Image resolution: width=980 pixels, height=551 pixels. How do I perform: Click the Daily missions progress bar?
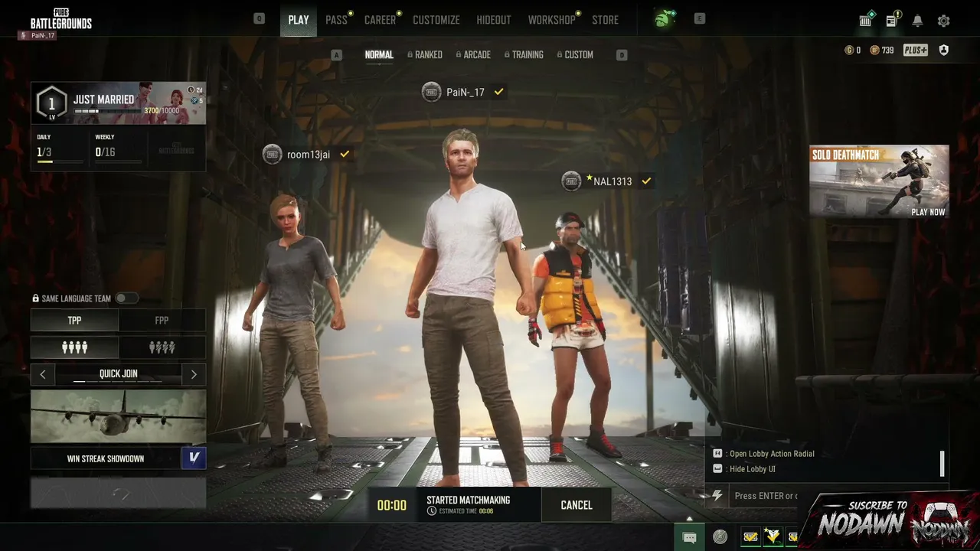[x=60, y=161]
